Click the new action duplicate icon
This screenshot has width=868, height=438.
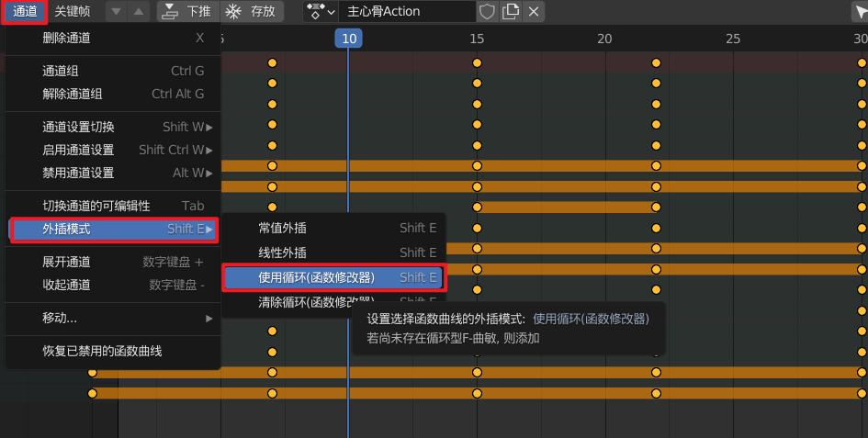511,12
